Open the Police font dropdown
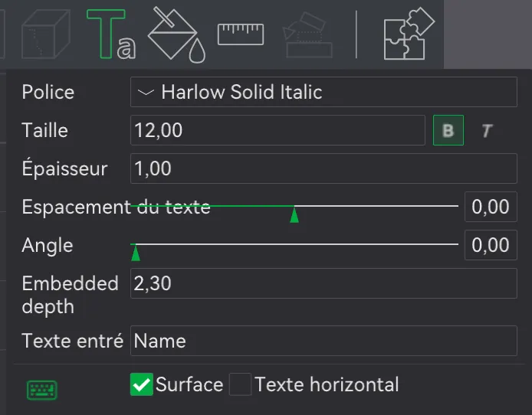 (x=323, y=92)
